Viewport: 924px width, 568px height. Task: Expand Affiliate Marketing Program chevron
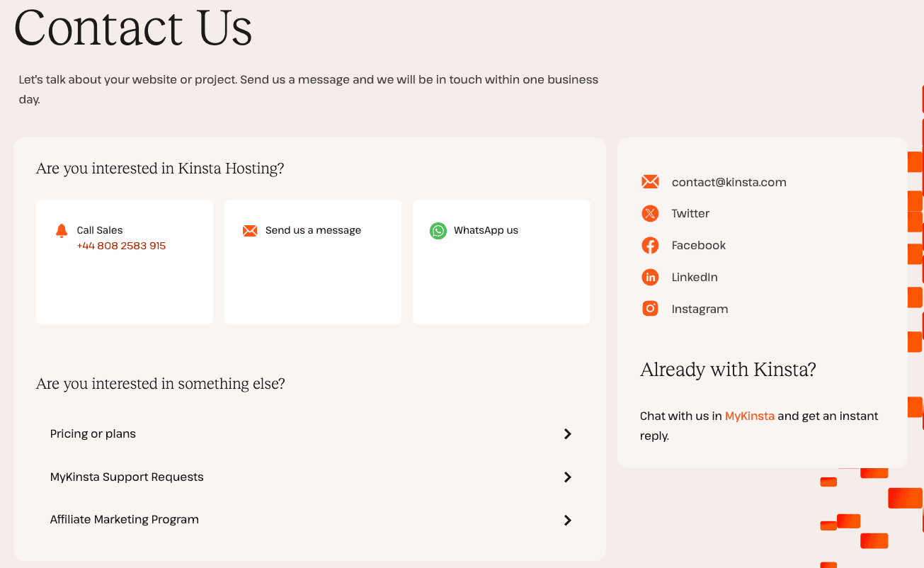click(x=567, y=521)
